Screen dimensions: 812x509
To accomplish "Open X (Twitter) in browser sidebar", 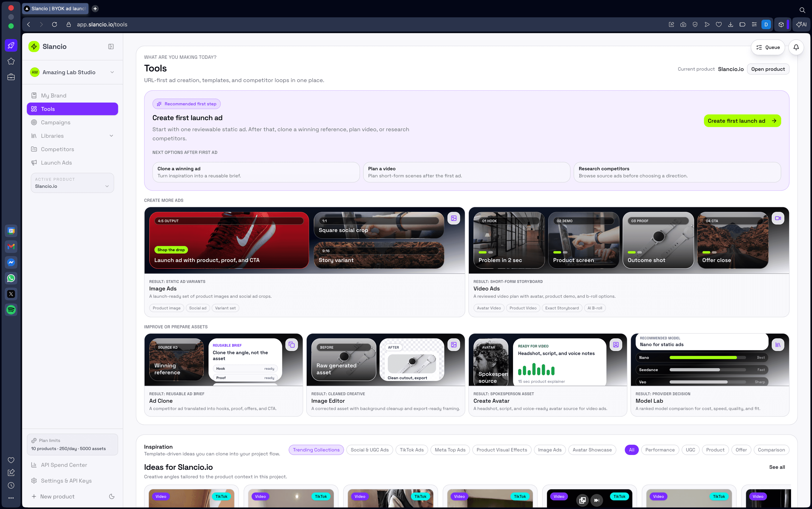I will (x=11, y=294).
